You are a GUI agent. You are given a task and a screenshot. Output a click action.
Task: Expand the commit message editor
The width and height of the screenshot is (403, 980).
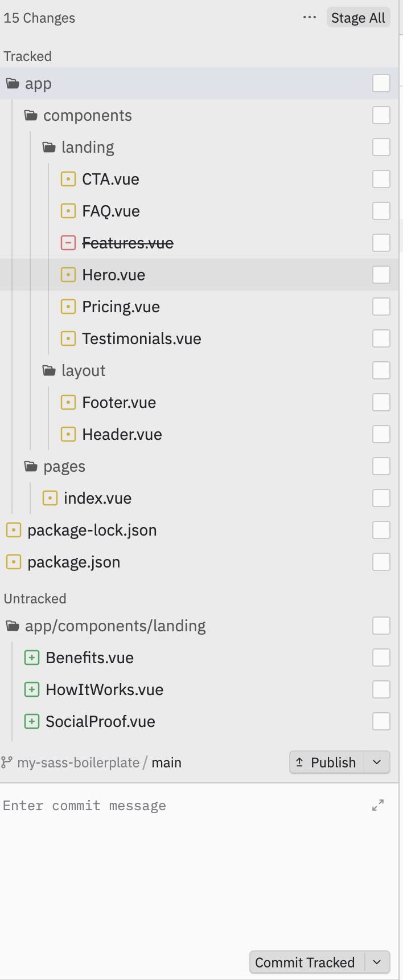(x=378, y=805)
